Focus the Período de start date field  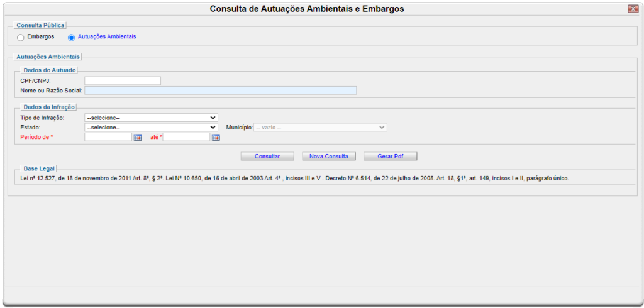pyautogui.click(x=108, y=137)
